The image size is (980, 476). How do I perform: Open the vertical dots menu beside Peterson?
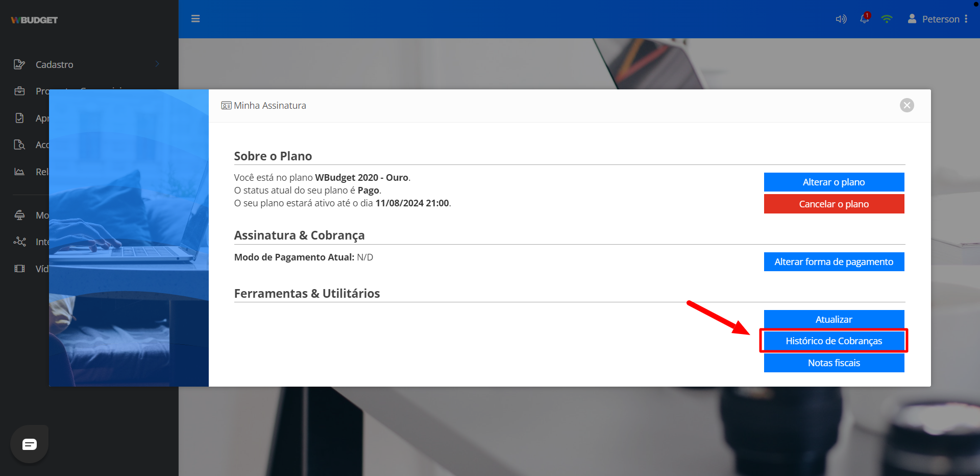click(966, 19)
